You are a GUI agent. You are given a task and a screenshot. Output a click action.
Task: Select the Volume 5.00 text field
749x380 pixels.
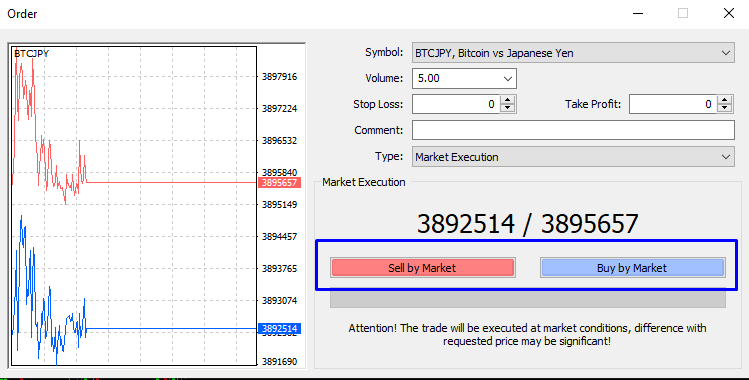point(456,79)
